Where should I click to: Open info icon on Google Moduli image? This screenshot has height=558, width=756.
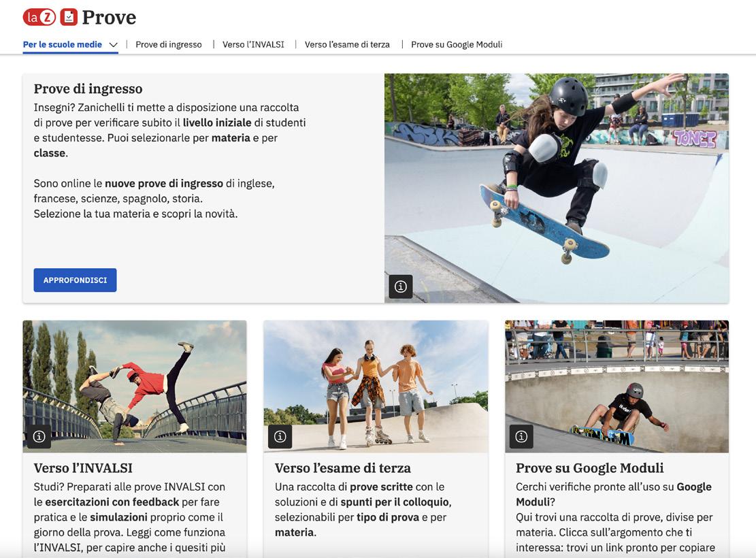point(521,436)
